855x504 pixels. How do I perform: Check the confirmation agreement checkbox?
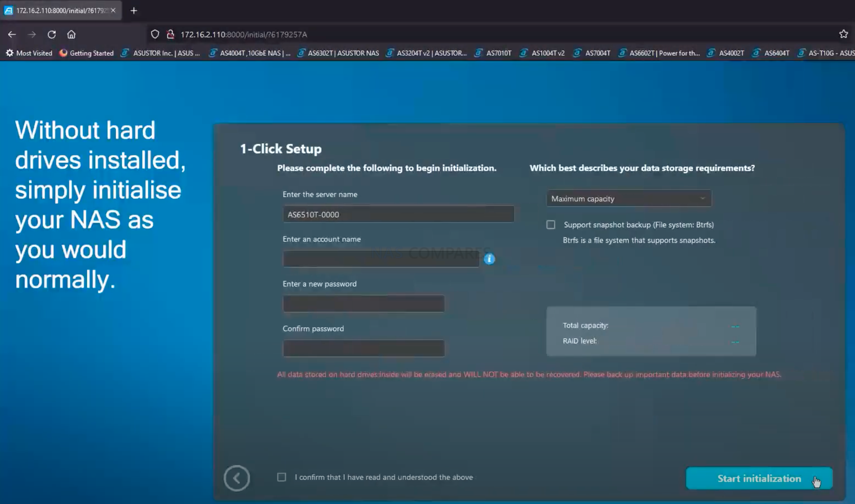[x=281, y=477]
